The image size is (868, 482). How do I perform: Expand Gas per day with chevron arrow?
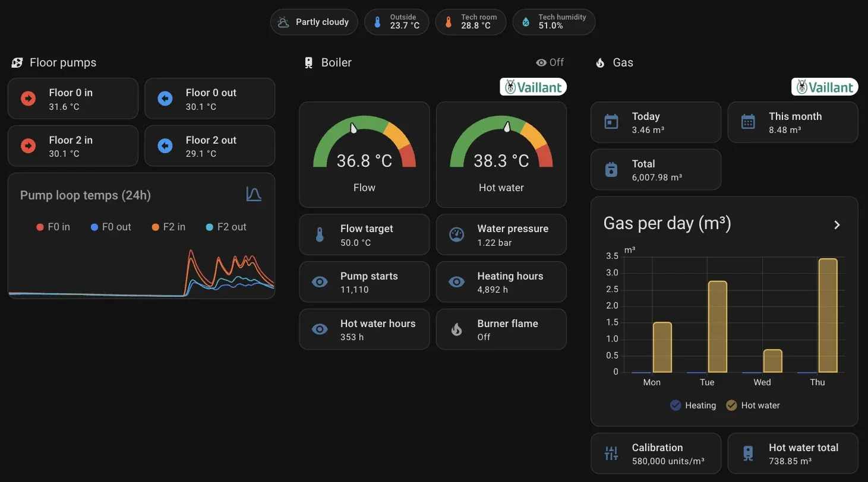(837, 225)
